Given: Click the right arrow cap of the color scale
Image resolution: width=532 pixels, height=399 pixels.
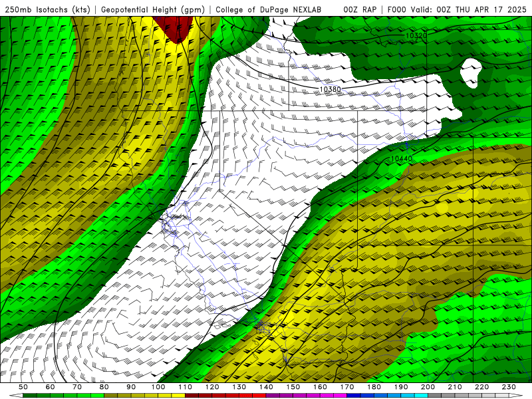Looking at the screenshot, I should [x=516, y=396].
